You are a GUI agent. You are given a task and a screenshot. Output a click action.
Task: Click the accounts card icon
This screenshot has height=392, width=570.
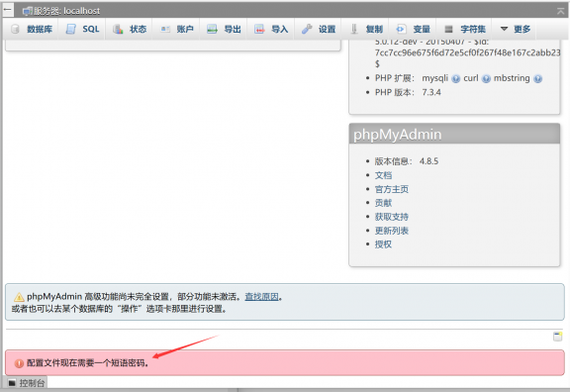tap(165, 29)
